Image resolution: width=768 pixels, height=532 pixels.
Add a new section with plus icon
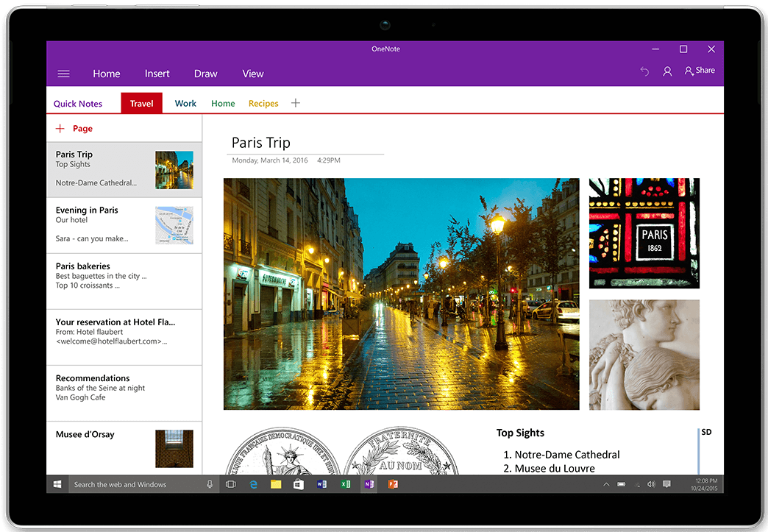click(x=296, y=103)
